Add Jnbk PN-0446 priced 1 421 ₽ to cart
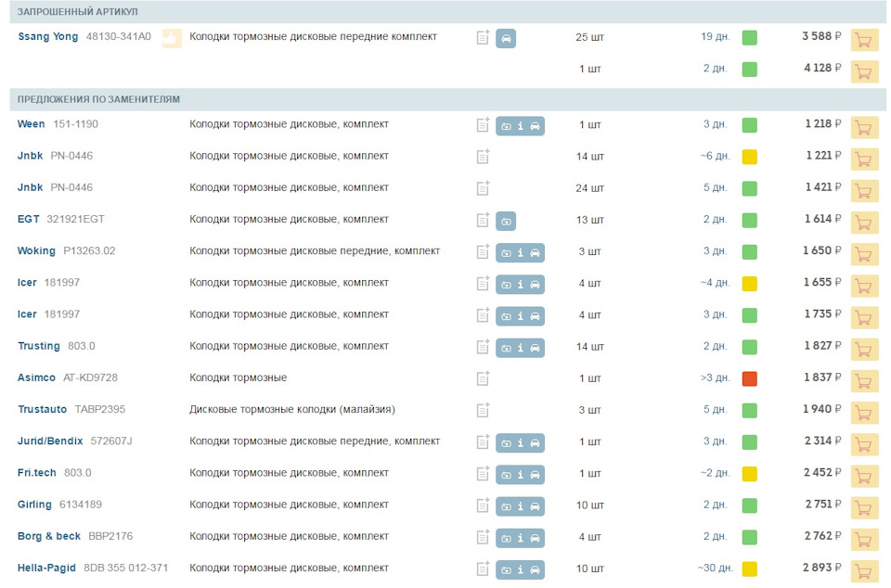The width and height of the screenshot is (891, 588). tap(864, 191)
